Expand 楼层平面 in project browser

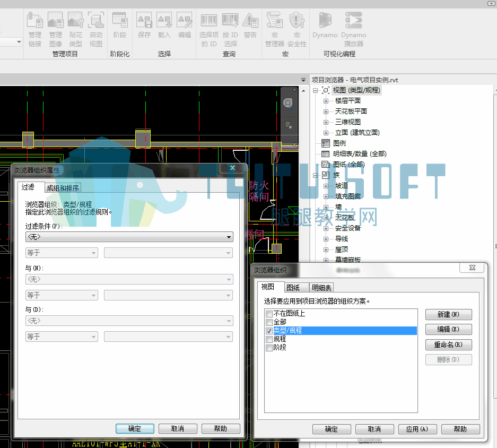326,101
